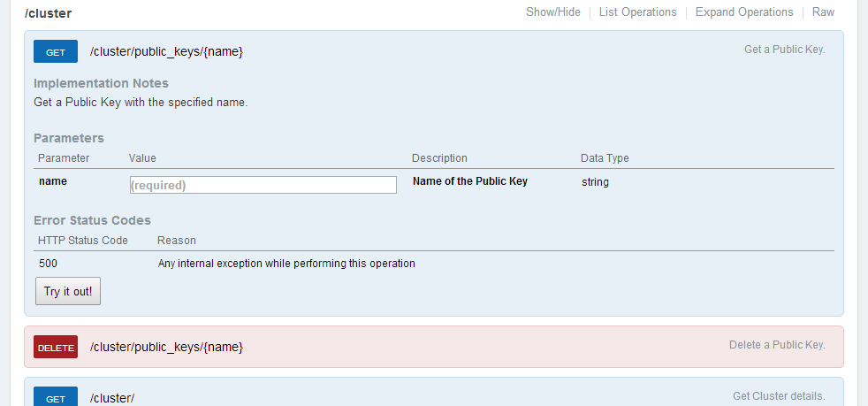Click the red DELETE method badge

click(x=56, y=348)
